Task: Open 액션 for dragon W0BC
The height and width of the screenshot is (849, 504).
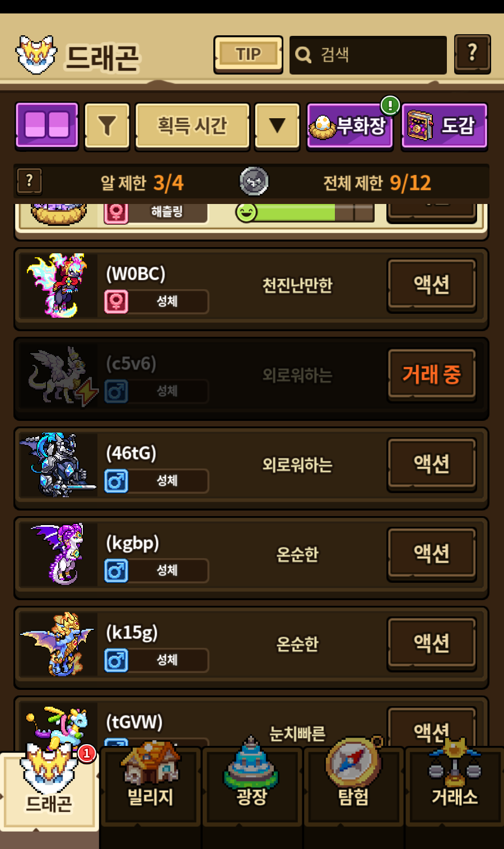Action: point(431,285)
